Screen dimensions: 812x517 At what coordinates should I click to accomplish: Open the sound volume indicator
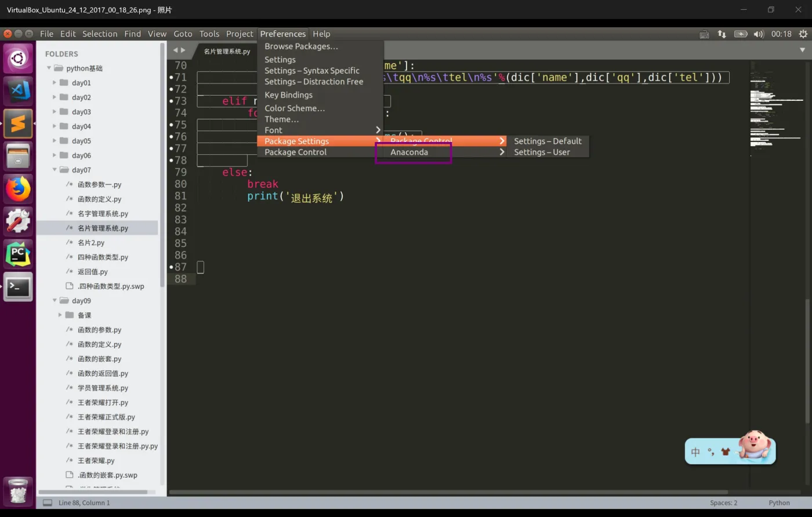[x=759, y=34]
